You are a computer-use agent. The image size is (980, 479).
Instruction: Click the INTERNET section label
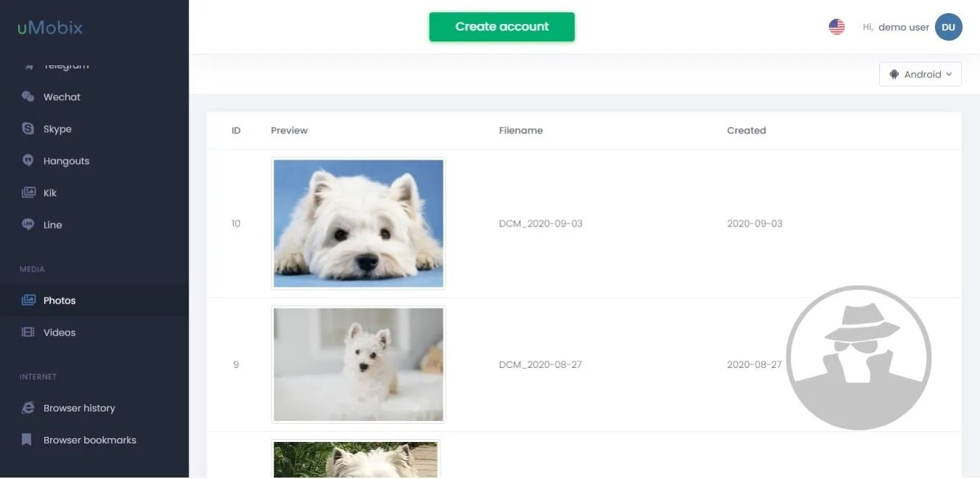[38, 377]
